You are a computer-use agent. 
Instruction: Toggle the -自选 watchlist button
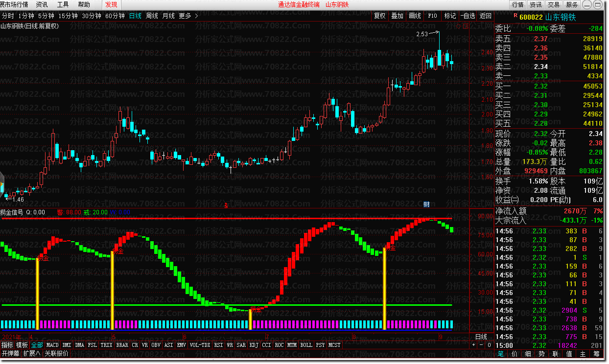(468, 16)
